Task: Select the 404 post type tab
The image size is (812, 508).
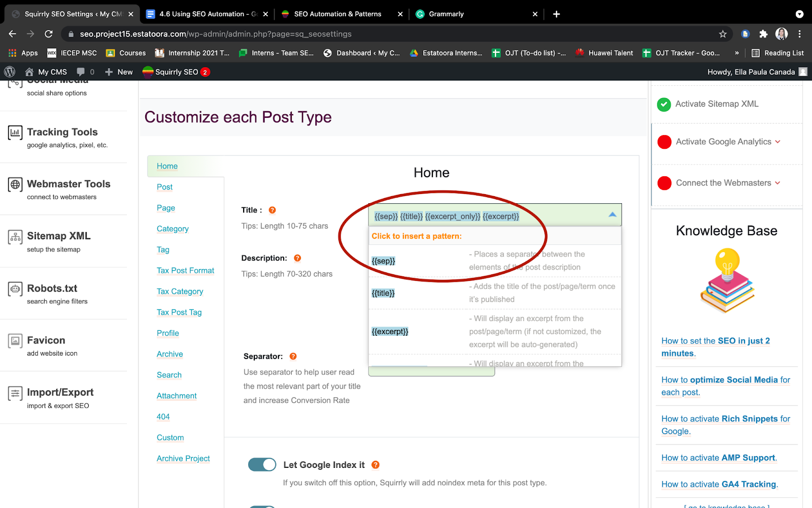Action: 163,417
